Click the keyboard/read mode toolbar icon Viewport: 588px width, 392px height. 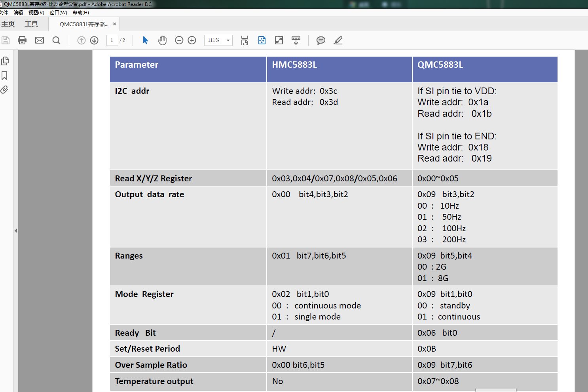[296, 40]
